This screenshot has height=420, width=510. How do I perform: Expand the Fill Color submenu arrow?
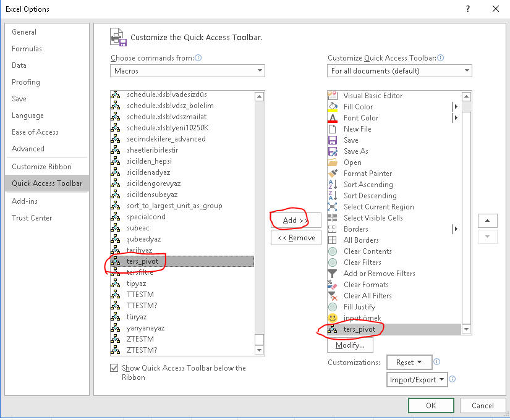[x=456, y=107]
